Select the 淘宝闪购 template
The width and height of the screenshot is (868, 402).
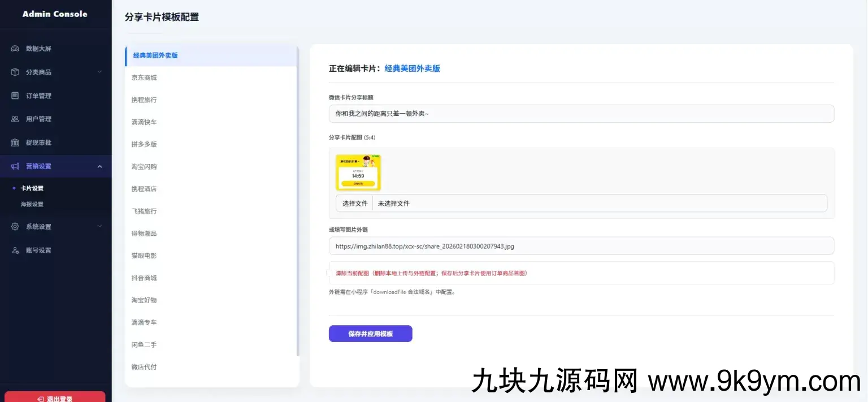coord(211,167)
